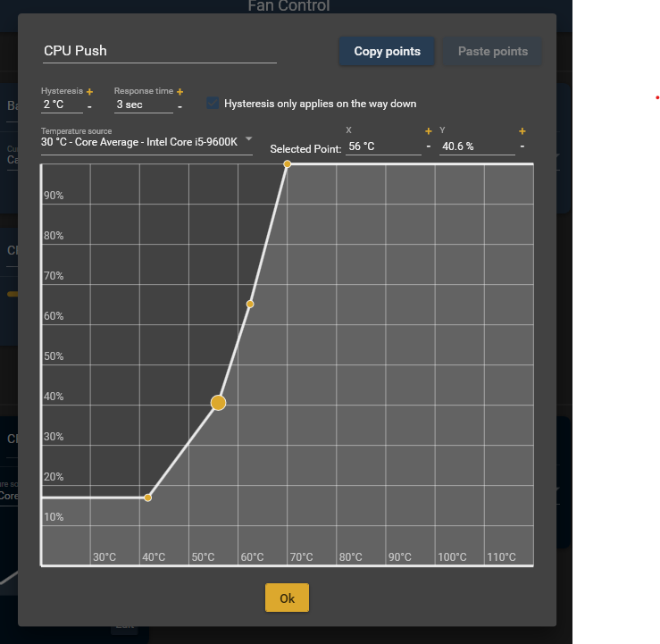Select the curve point at 65% fan speed

click(x=250, y=305)
